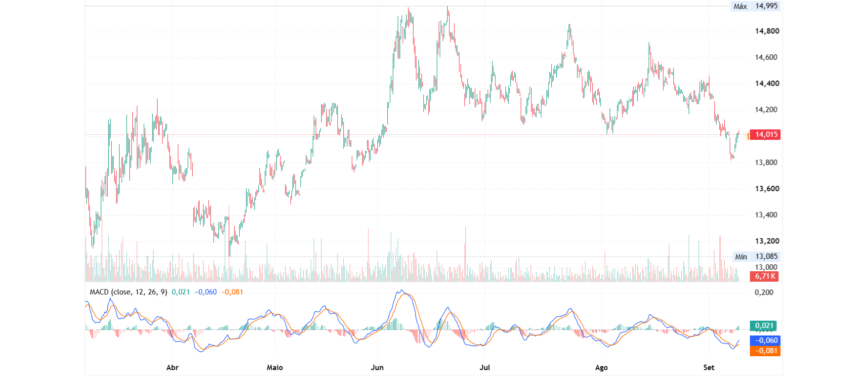Click the Abr label on the time axis
Image resolution: width=868 pixels, height=376 pixels.
[172, 368]
